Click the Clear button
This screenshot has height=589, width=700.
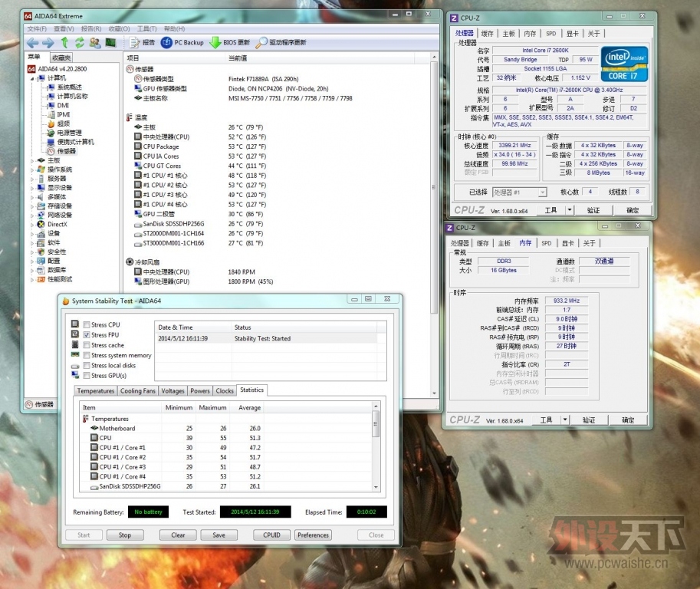[x=178, y=535]
